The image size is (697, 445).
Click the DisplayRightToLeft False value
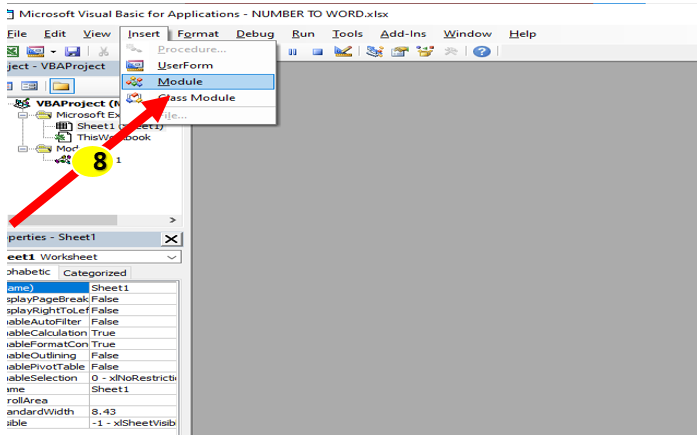tap(133, 310)
